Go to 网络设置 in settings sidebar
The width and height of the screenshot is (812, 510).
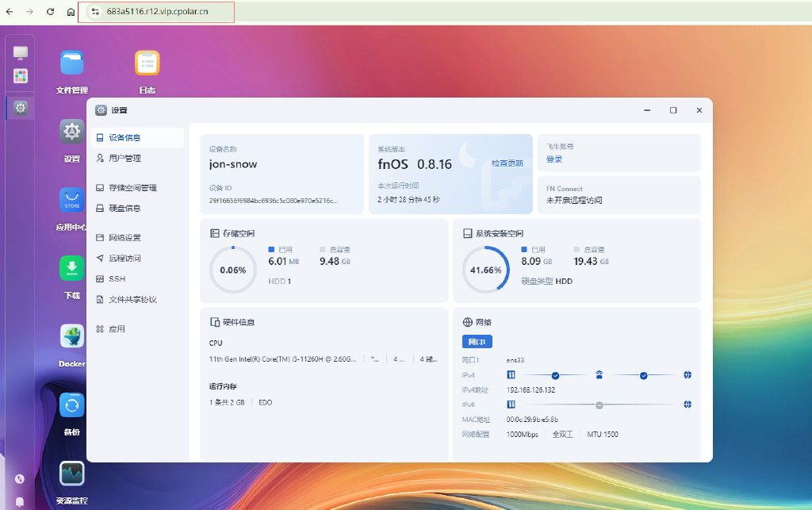pos(124,238)
